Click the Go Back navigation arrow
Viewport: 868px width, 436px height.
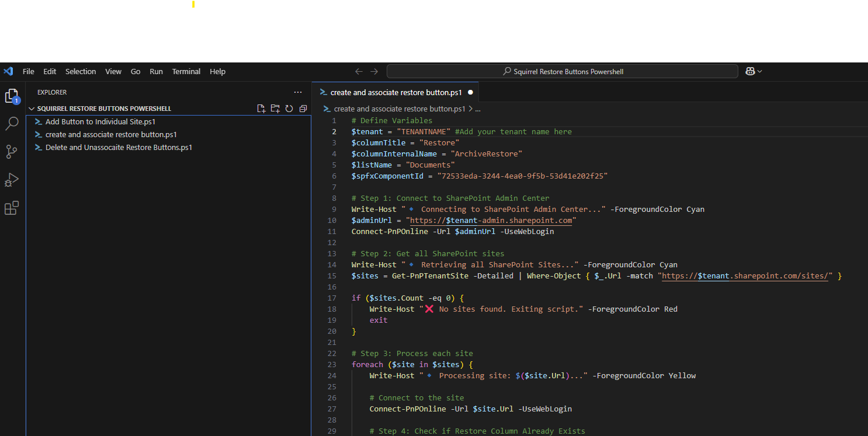tap(359, 71)
